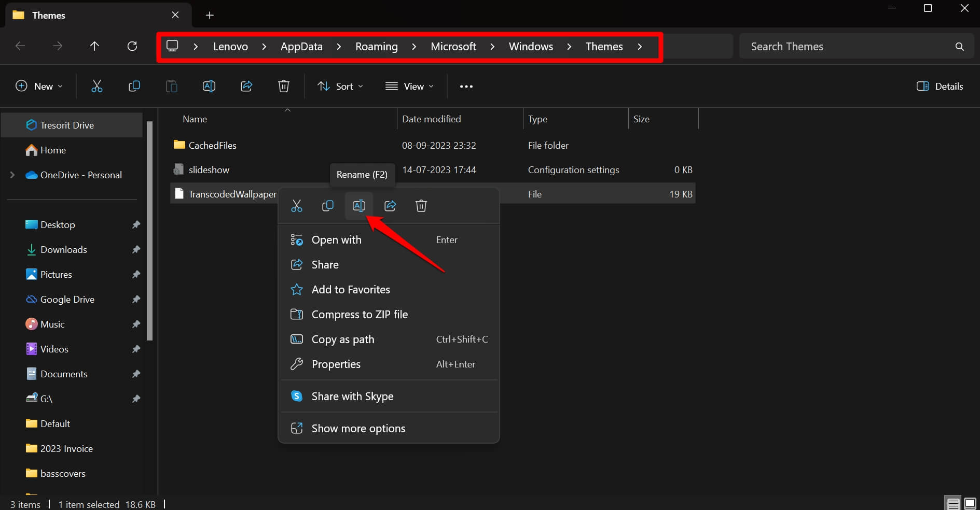Viewport: 980px width, 510px height.
Task: Click the Share icon in the toolbar
Action: point(246,86)
